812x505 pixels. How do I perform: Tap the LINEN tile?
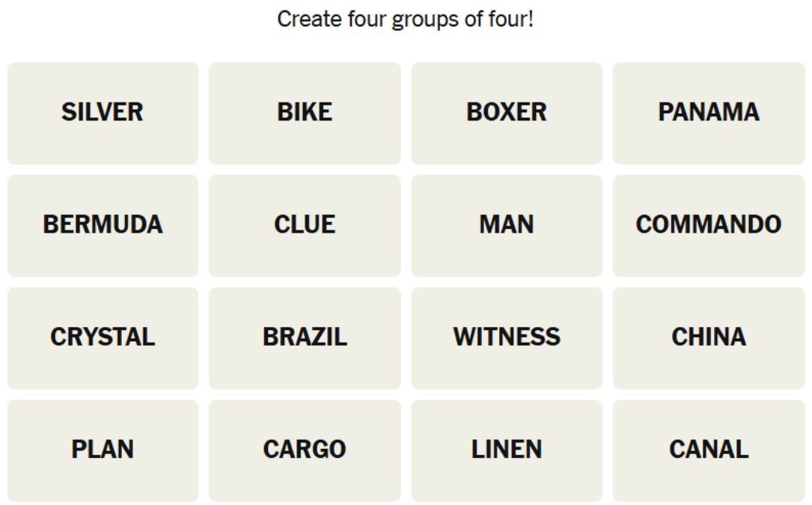[x=507, y=450]
